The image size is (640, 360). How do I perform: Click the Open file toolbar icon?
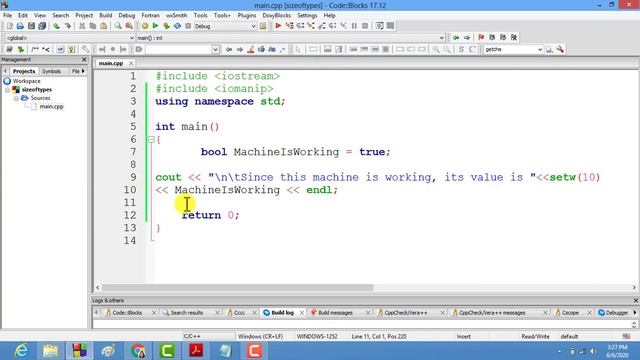[20, 26]
